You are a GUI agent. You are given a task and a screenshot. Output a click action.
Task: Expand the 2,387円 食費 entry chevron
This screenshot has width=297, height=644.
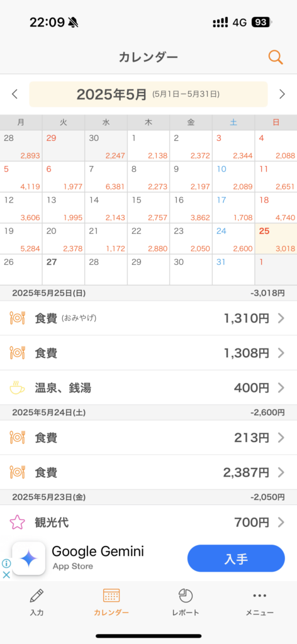point(281,472)
